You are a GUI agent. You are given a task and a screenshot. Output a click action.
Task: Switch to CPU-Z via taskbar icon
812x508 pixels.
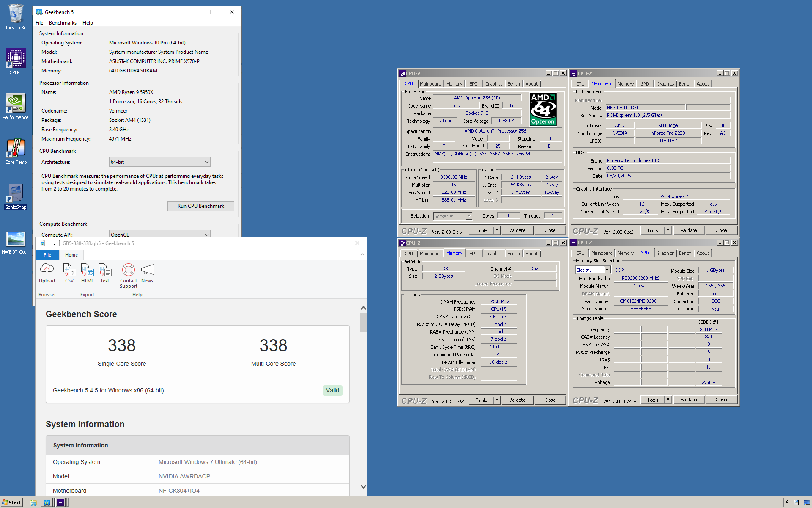click(60, 502)
